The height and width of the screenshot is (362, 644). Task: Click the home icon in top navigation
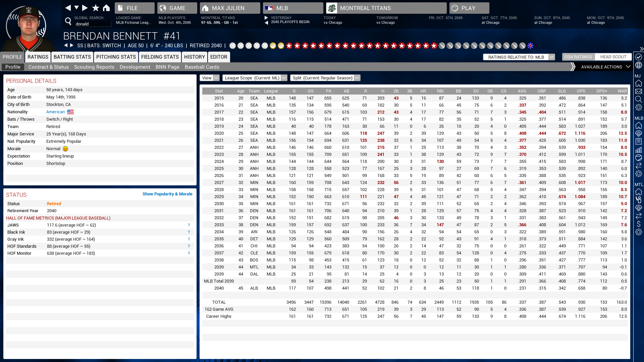click(x=106, y=8)
